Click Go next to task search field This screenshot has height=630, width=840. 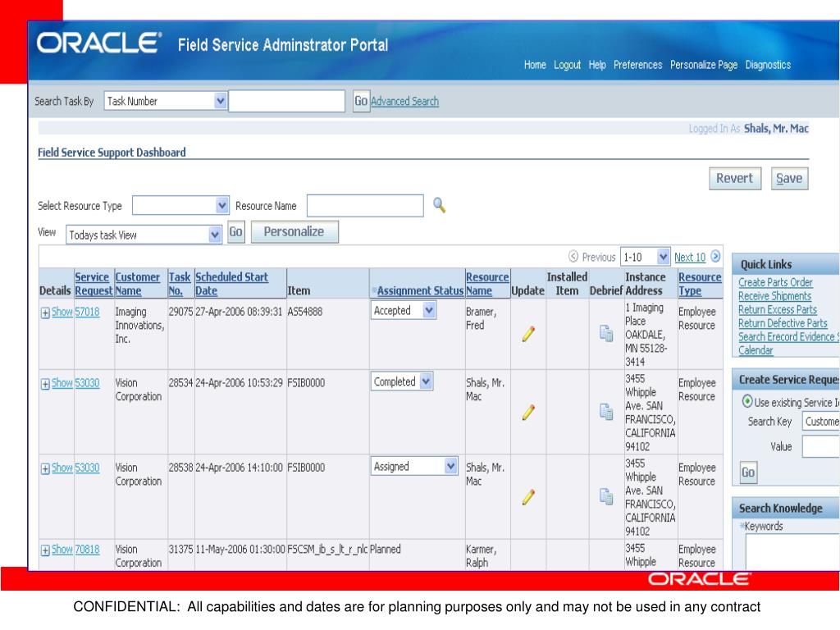361,101
